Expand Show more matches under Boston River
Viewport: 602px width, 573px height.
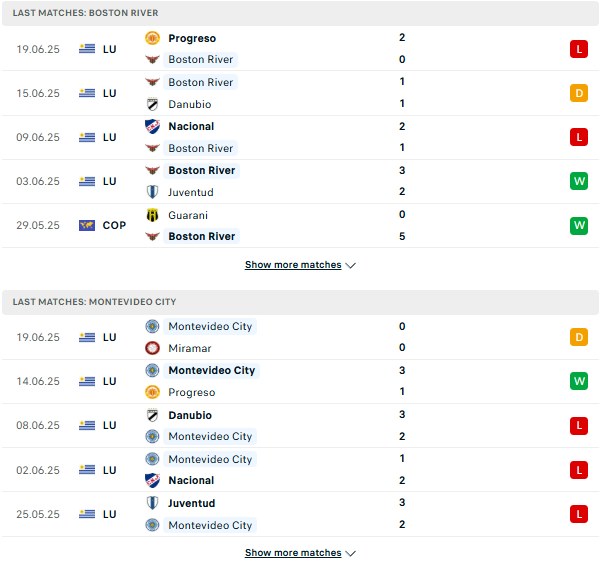click(293, 265)
